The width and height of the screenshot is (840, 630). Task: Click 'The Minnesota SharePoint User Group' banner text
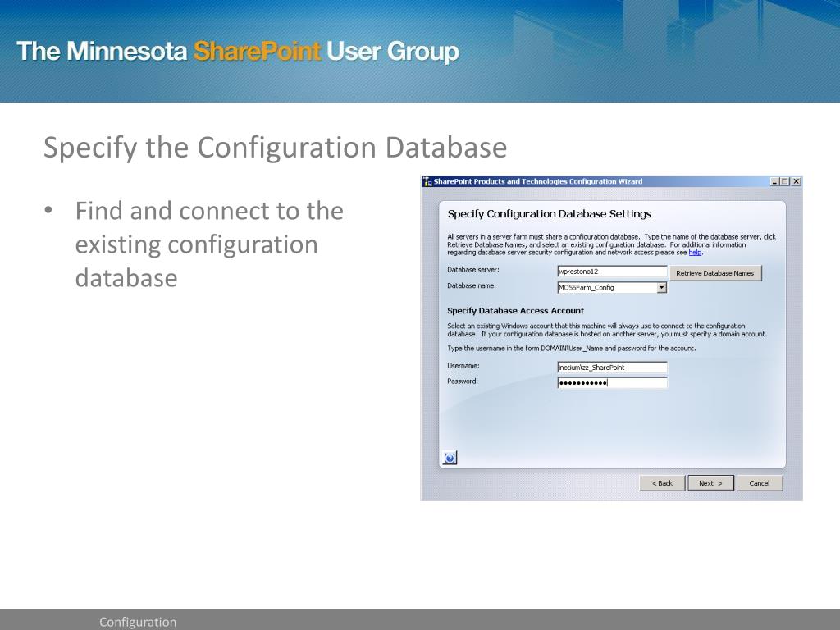pos(238,52)
